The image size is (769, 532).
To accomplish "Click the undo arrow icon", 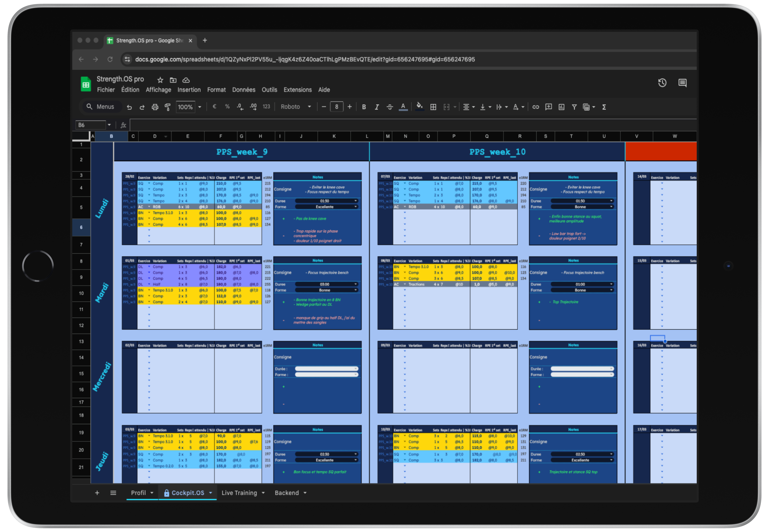I will 129,107.
